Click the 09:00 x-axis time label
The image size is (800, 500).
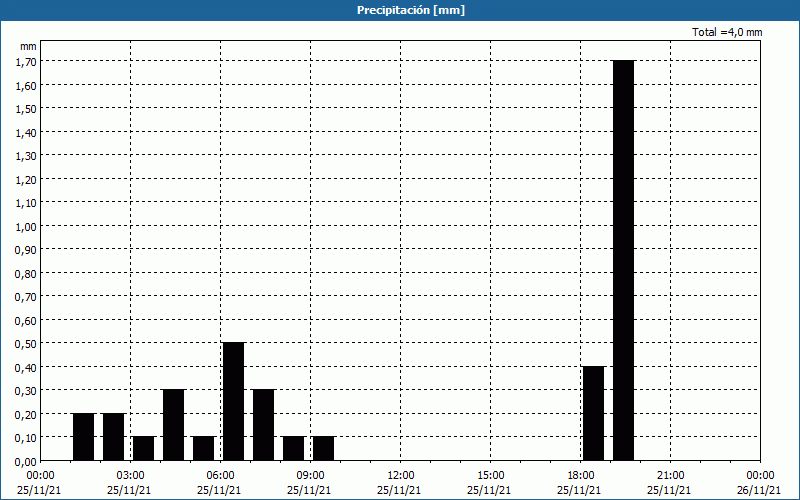coord(310,476)
